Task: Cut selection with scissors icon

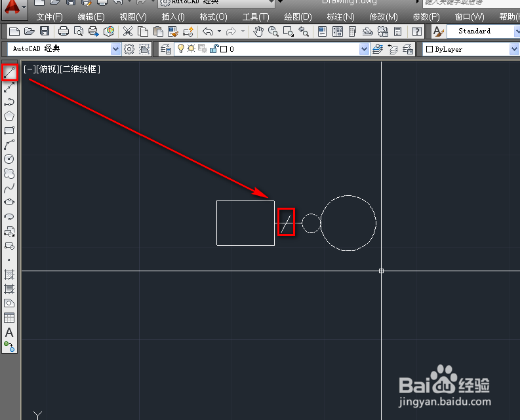Action: pyautogui.click(x=128, y=32)
